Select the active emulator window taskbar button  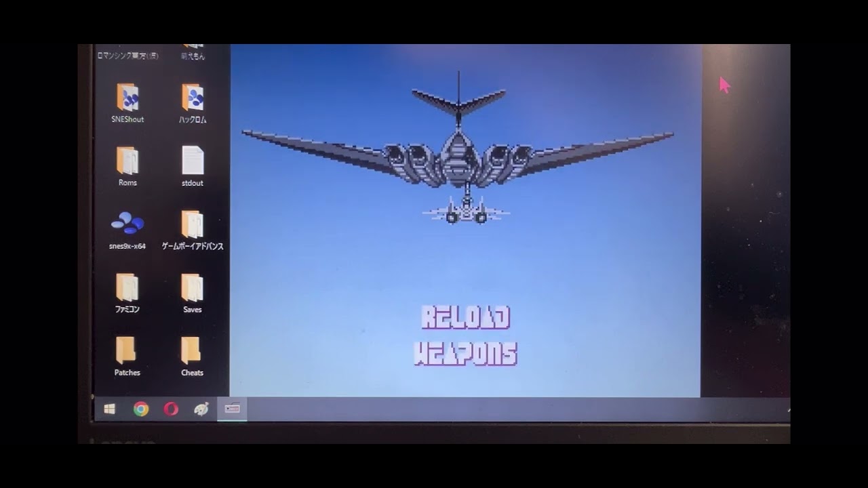[x=232, y=409]
